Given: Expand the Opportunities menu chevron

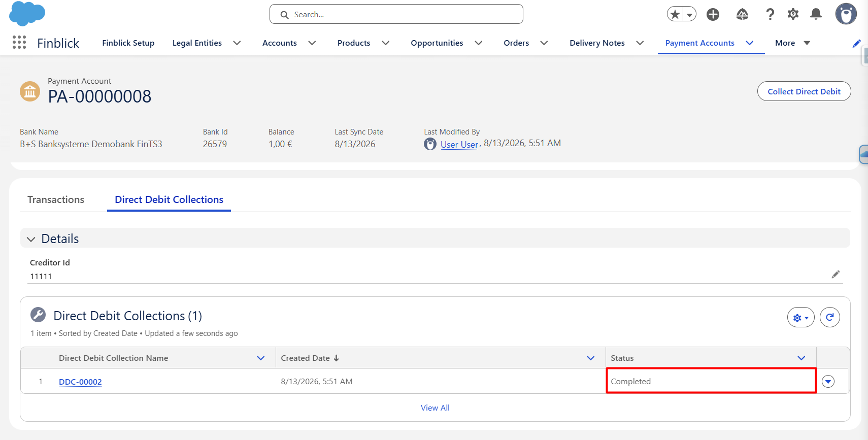Looking at the screenshot, I should tap(479, 43).
